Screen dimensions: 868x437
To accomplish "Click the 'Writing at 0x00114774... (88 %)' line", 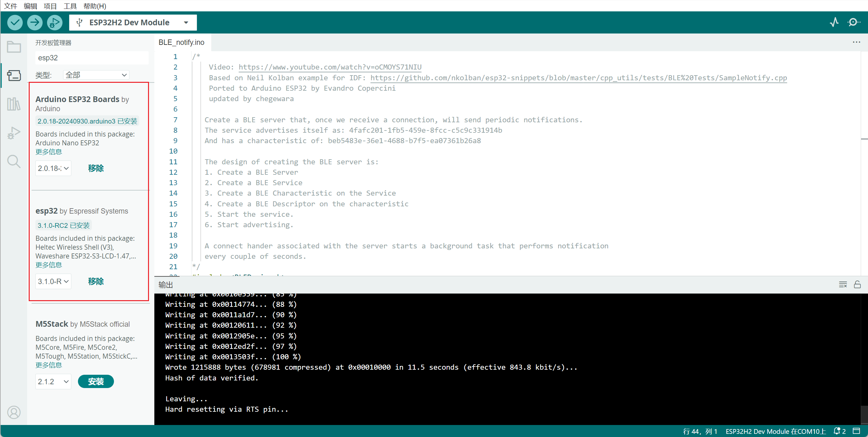I will [231, 304].
